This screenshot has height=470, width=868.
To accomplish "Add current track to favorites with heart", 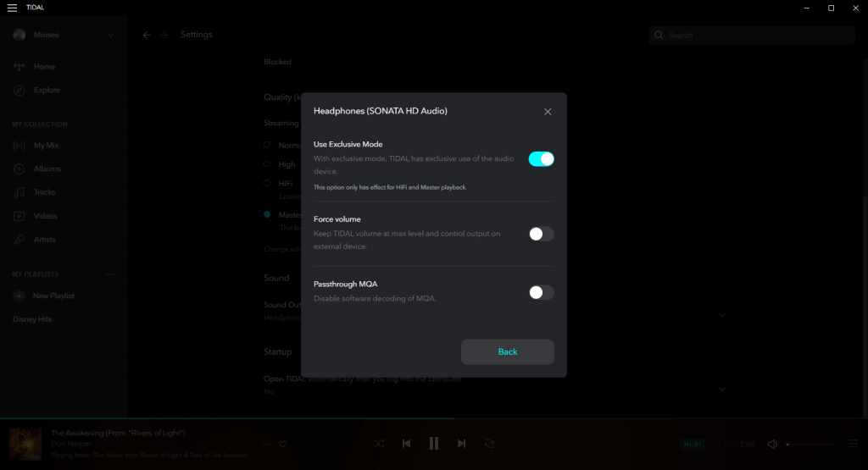I will [283, 444].
